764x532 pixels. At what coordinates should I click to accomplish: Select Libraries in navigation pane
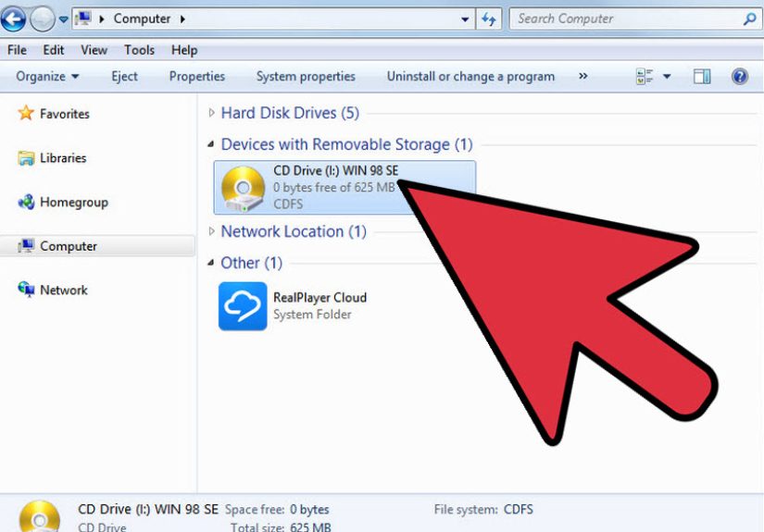63,158
